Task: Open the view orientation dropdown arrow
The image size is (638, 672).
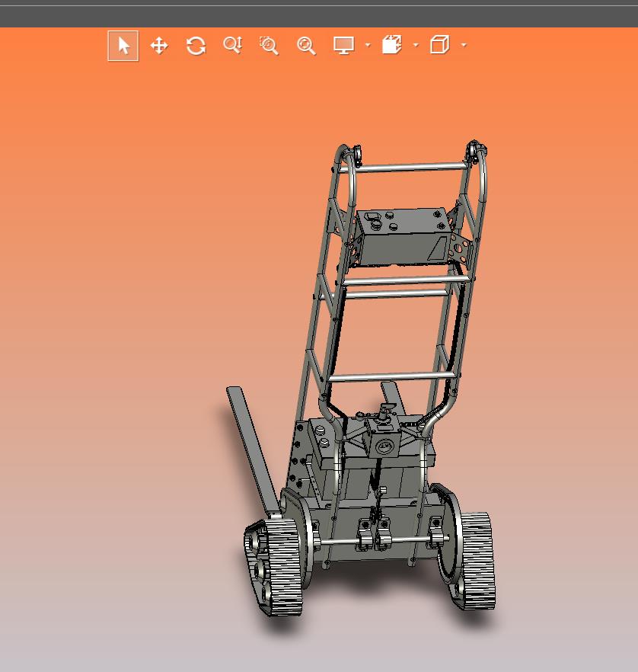Action: click(x=464, y=44)
